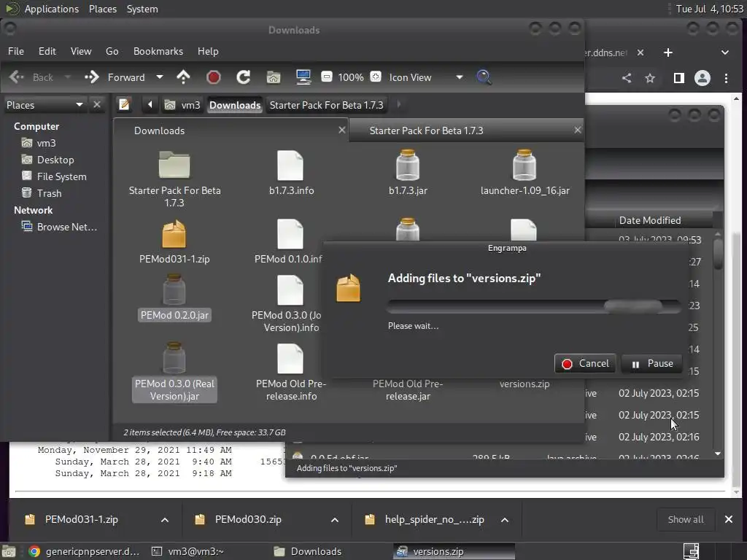This screenshot has height=560, width=747.
Task: Select PEMod 0.3.0 (Real Version).jar
Action: click(x=174, y=372)
